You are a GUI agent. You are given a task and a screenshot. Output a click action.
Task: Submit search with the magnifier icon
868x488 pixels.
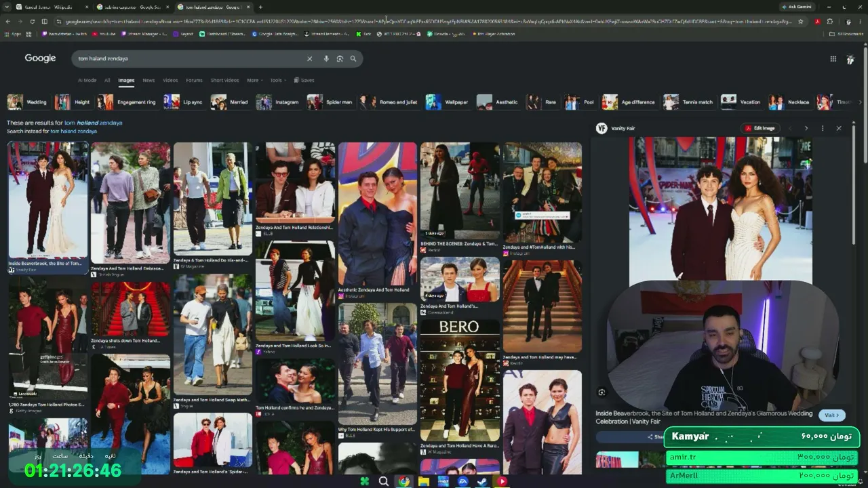(x=353, y=59)
